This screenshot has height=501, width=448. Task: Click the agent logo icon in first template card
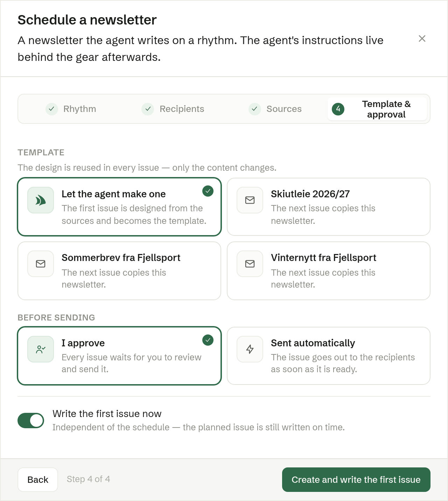pyautogui.click(x=41, y=200)
